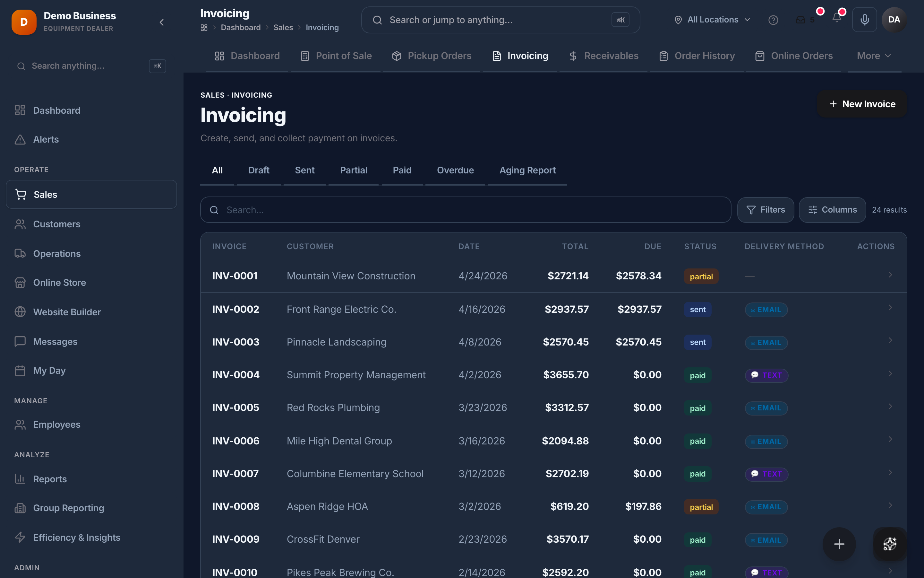Click CrossFit Denver customer cell

pos(323,539)
